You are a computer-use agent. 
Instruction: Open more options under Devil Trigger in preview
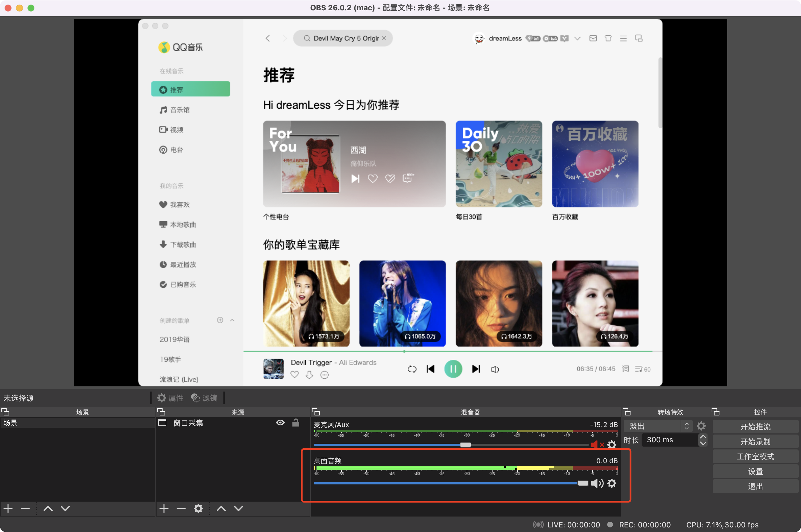point(325,375)
